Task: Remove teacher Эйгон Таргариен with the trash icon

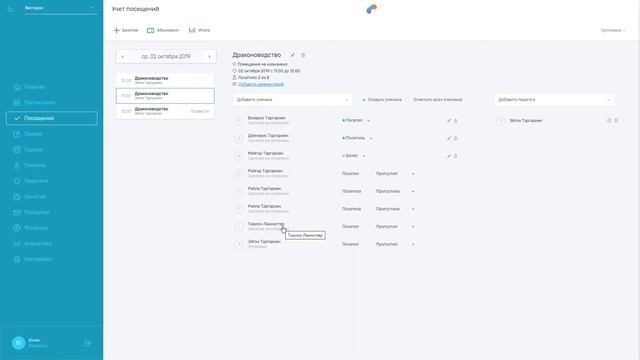Action: click(616, 120)
